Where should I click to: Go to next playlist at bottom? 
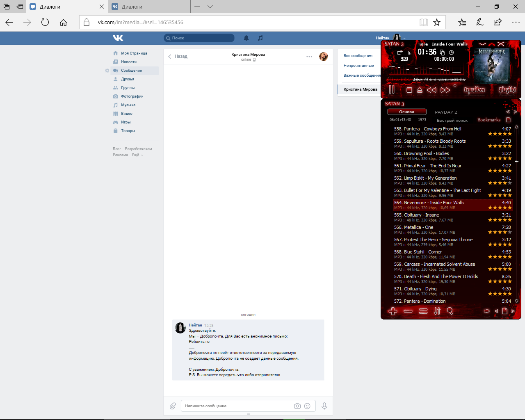click(513, 311)
